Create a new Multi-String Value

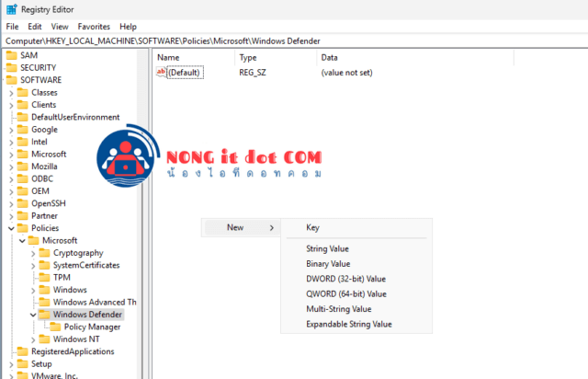(339, 309)
